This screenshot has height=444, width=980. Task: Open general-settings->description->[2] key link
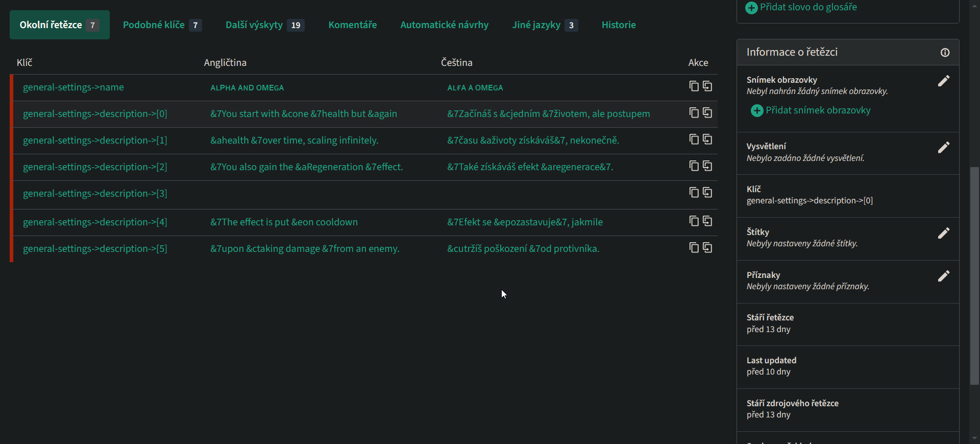tap(95, 167)
